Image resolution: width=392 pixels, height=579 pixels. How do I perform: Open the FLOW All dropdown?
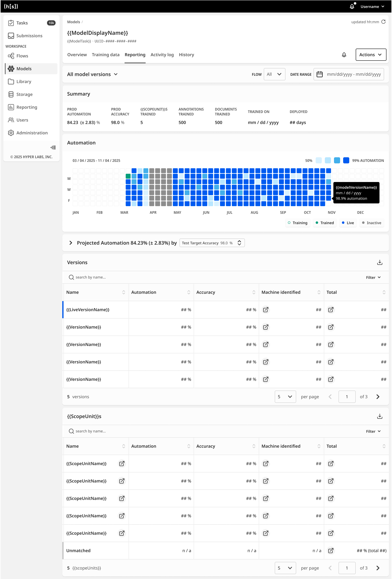click(274, 74)
